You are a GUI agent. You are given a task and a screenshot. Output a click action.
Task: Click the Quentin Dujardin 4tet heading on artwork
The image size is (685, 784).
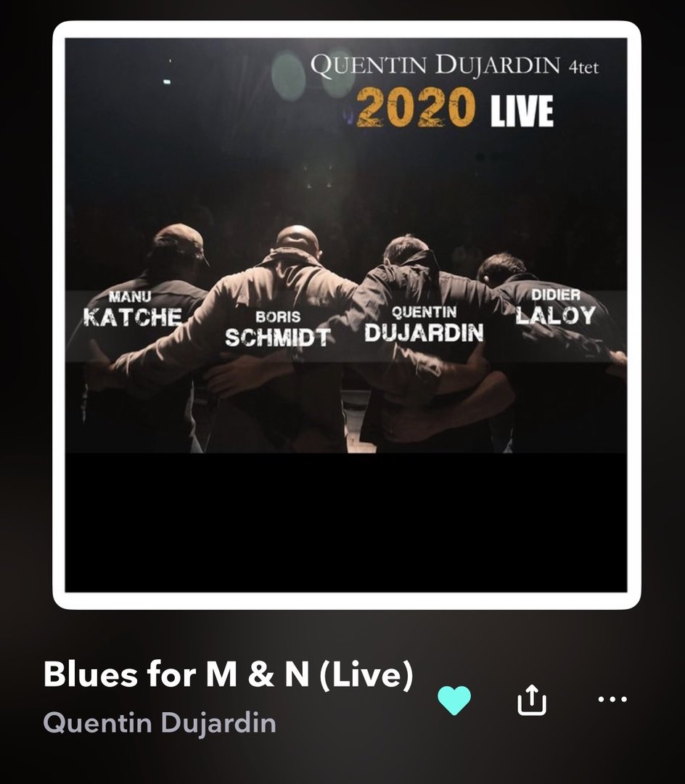pyautogui.click(x=454, y=66)
